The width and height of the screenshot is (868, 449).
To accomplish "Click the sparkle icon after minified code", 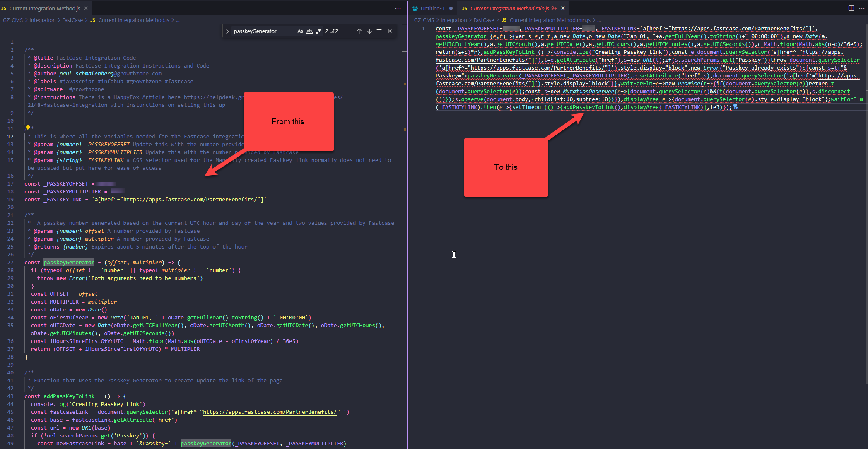I will point(736,107).
